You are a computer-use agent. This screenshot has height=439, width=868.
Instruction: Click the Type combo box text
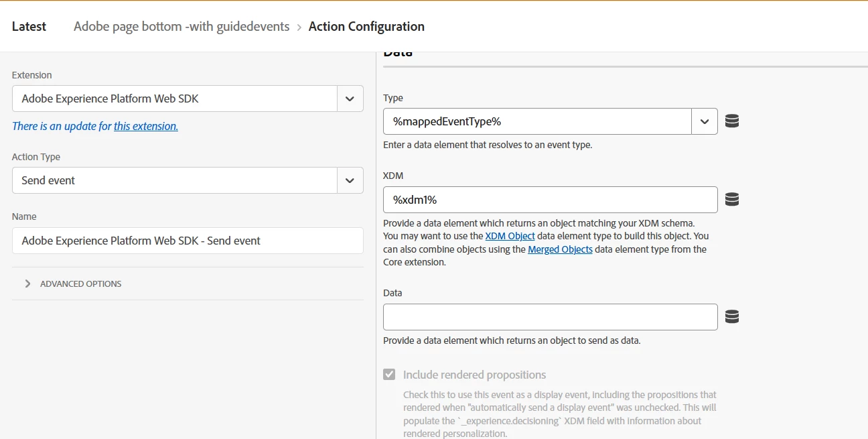point(537,121)
